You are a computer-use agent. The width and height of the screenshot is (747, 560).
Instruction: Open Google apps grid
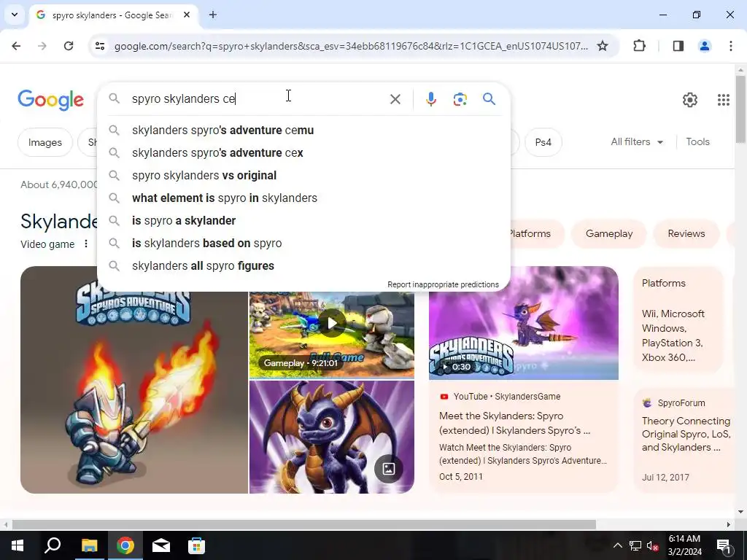(x=723, y=99)
